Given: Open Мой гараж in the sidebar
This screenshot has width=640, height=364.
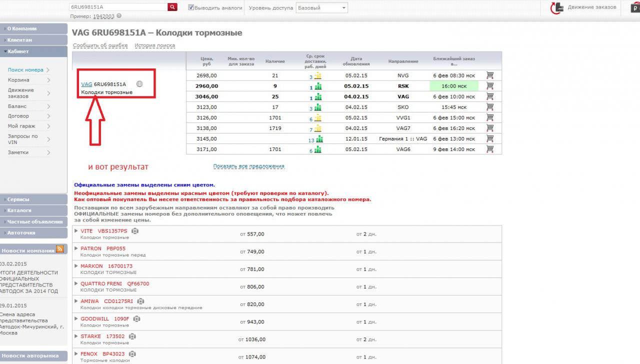Looking at the screenshot, I should pyautogui.click(x=21, y=126).
